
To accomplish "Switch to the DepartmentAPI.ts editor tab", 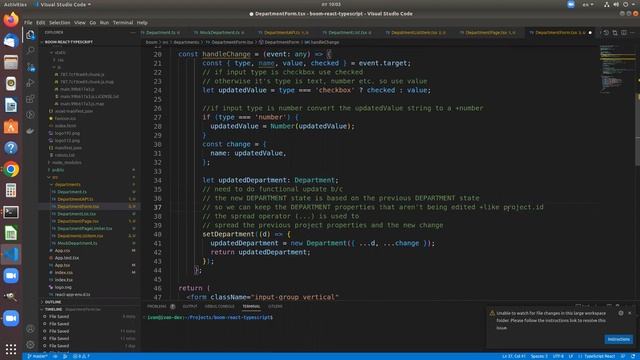I will (283, 33).
